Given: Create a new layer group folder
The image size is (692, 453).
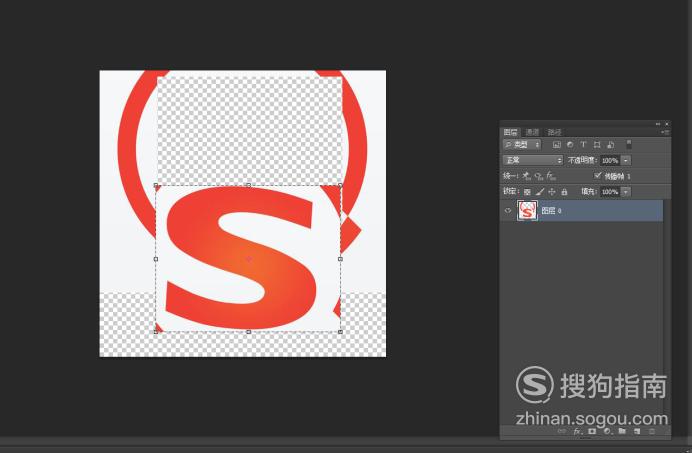Looking at the screenshot, I should pyautogui.click(x=622, y=431).
